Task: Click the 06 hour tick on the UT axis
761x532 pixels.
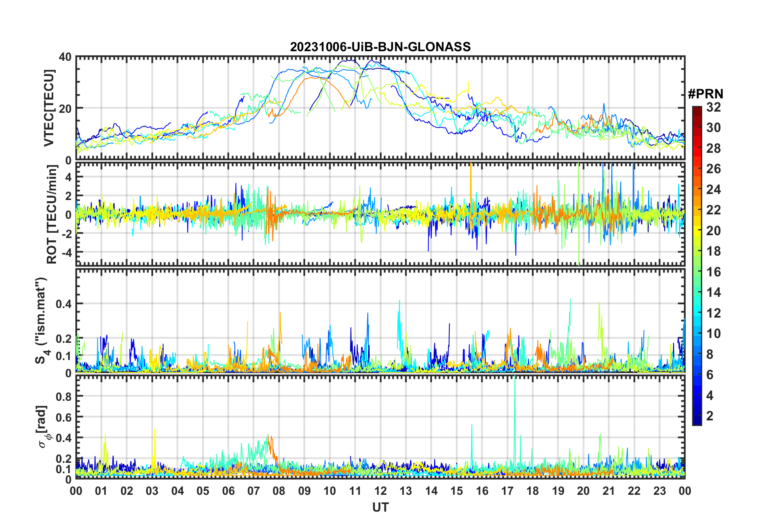Action: click(x=228, y=491)
